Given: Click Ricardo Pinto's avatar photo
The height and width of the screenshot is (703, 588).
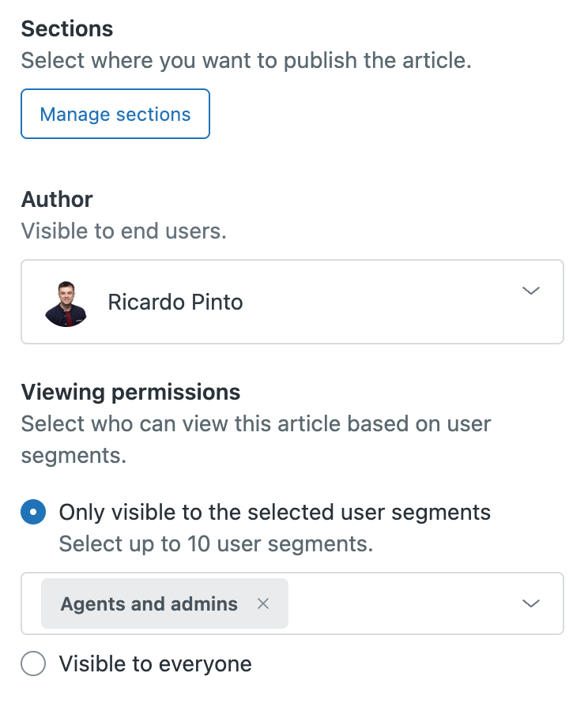Looking at the screenshot, I should [66, 303].
